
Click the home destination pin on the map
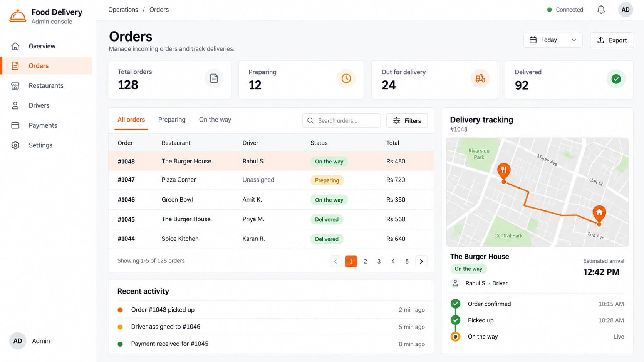[599, 215]
